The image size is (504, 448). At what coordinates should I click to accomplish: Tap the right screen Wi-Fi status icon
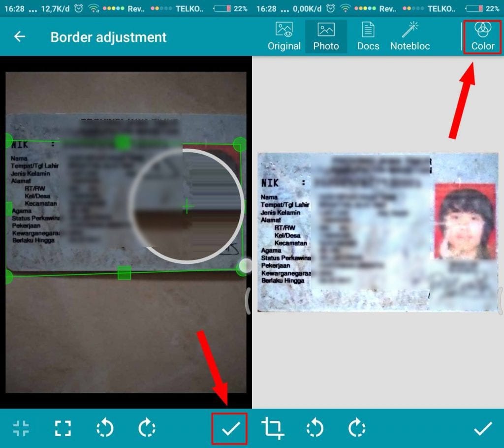[346, 8]
